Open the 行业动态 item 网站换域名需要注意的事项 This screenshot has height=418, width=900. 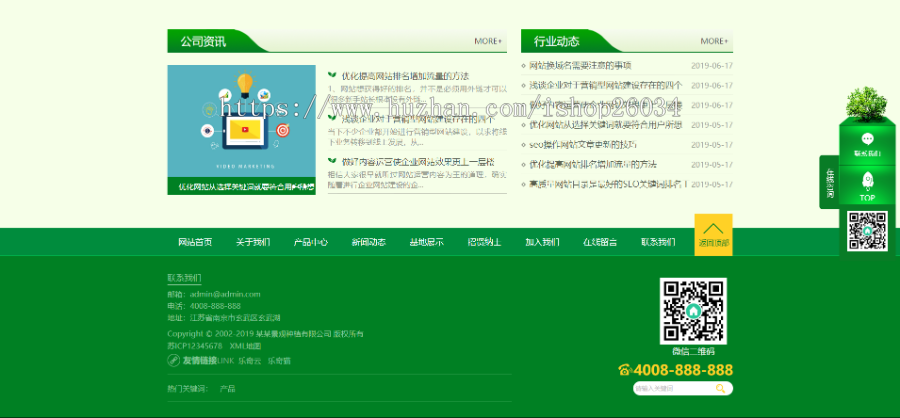(580, 65)
